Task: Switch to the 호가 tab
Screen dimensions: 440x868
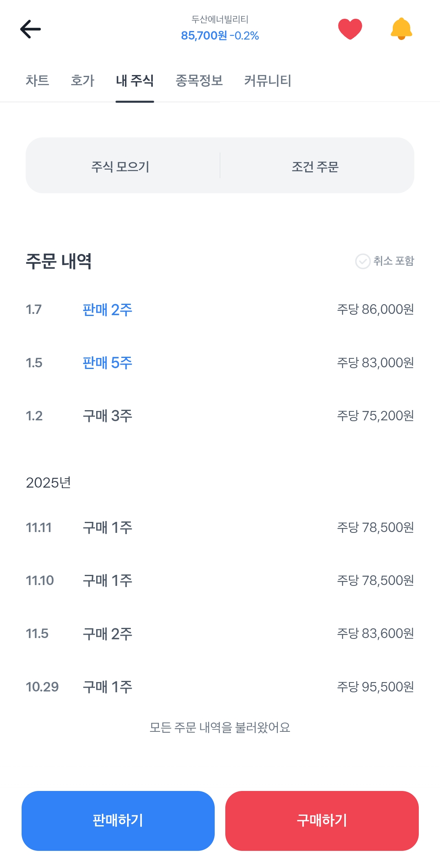Action: (82, 81)
